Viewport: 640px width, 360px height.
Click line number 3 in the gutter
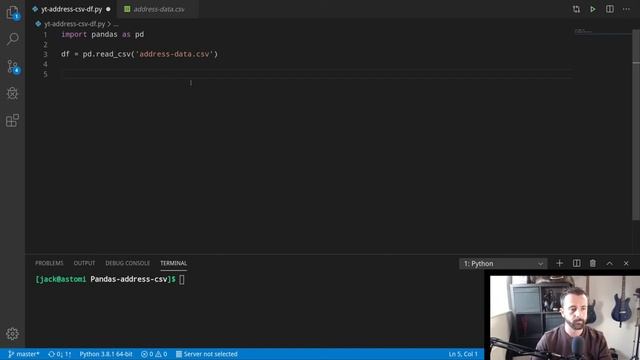point(45,54)
